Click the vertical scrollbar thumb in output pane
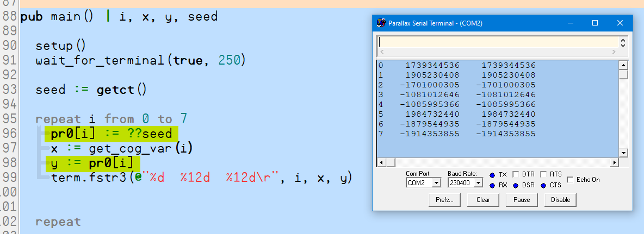 click(x=623, y=74)
